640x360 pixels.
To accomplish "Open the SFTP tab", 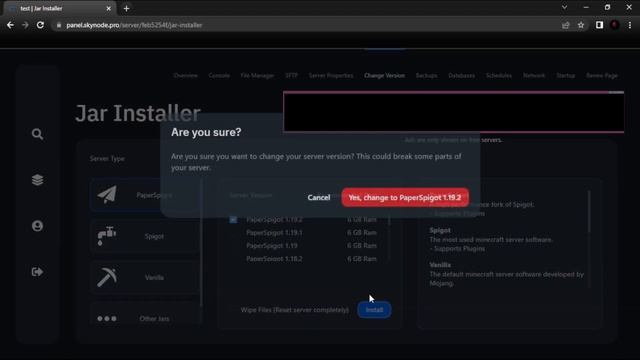I will click(x=291, y=76).
